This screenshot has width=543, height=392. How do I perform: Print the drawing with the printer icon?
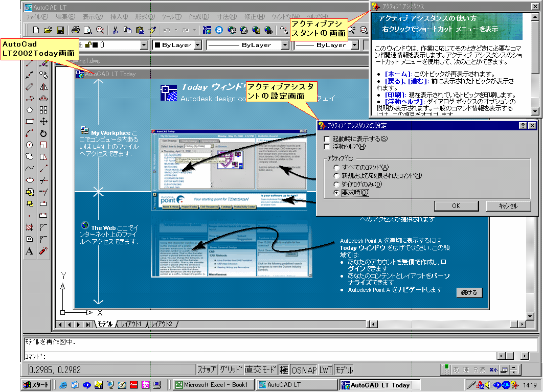click(76, 30)
